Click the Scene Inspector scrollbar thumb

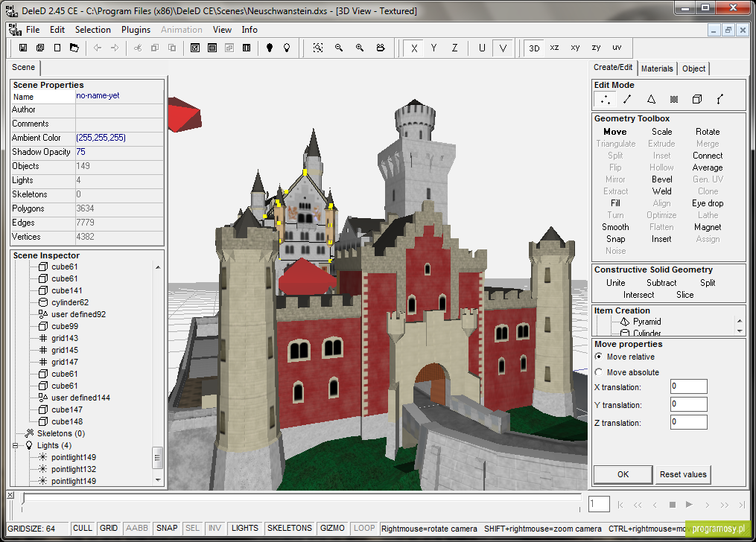click(x=158, y=458)
